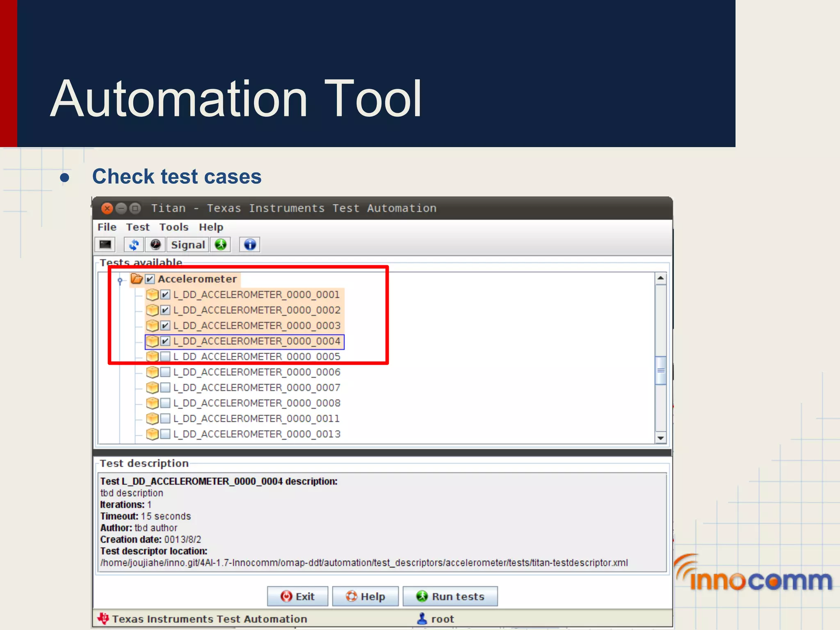This screenshot has width=840, height=630.
Task: Click package icon of L_DD_ACCELEROMETER_0000_0008
Action: [x=152, y=403]
